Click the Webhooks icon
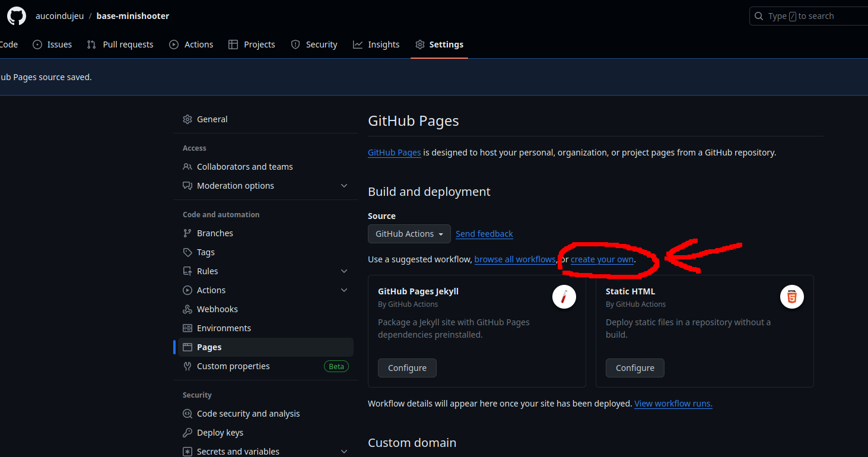This screenshot has height=457, width=868. coord(187,309)
